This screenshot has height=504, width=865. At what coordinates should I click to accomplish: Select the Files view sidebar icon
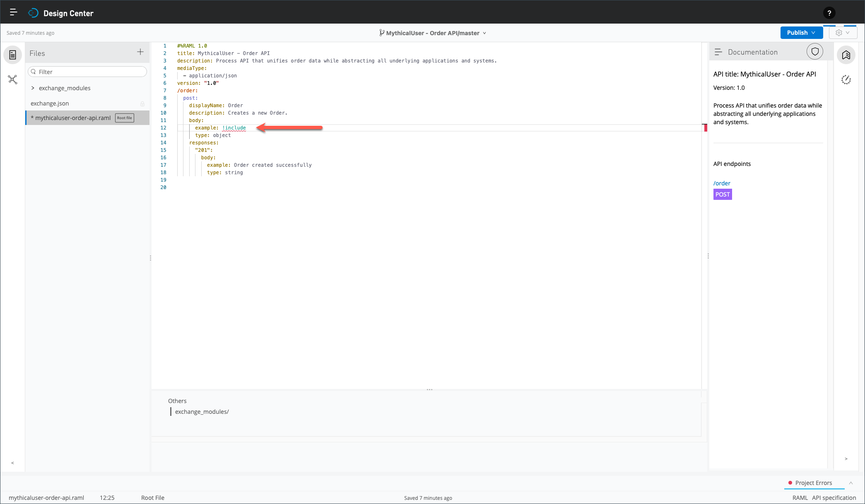(x=13, y=55)
